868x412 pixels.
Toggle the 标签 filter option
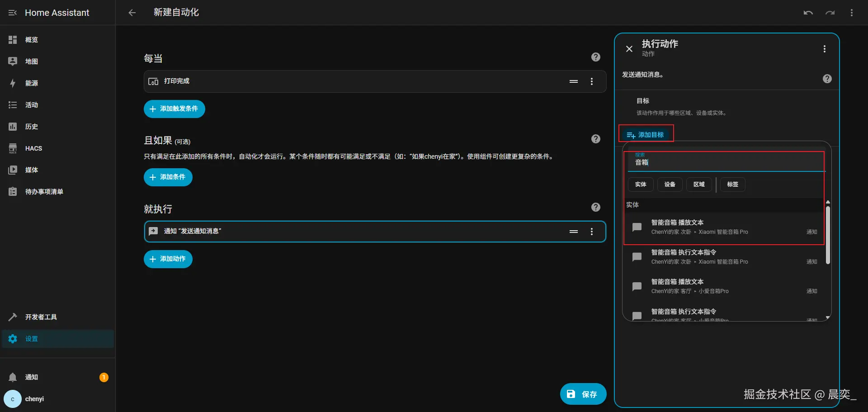(732, 184)
